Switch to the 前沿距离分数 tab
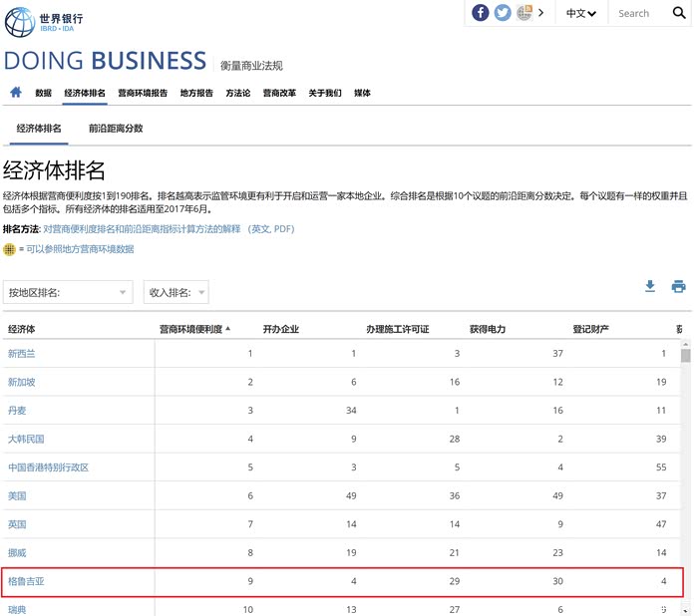Image resolution: width=698 pixels, height=616 pixels. pos(116,129)
